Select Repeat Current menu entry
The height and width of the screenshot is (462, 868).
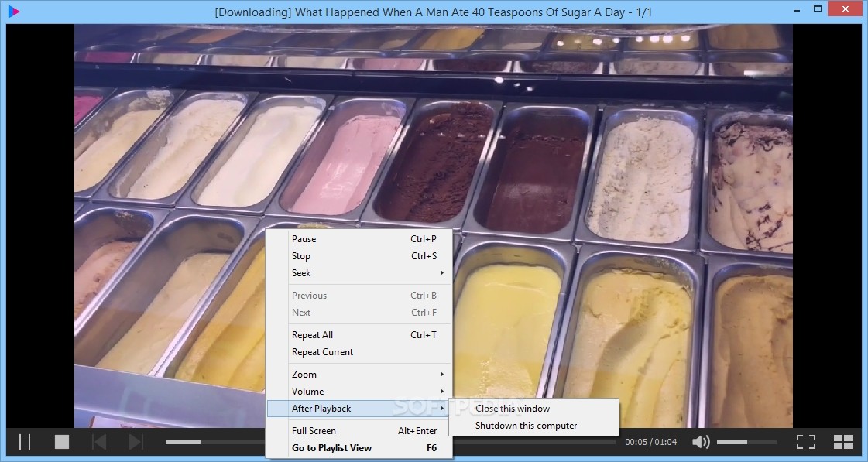[359, 352]
